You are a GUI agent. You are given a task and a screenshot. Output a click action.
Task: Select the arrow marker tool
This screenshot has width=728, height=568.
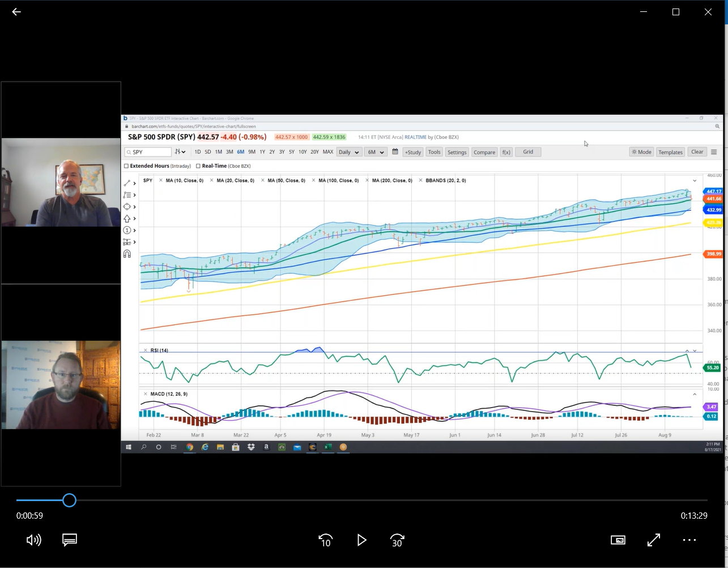click(x=127, y=219)
